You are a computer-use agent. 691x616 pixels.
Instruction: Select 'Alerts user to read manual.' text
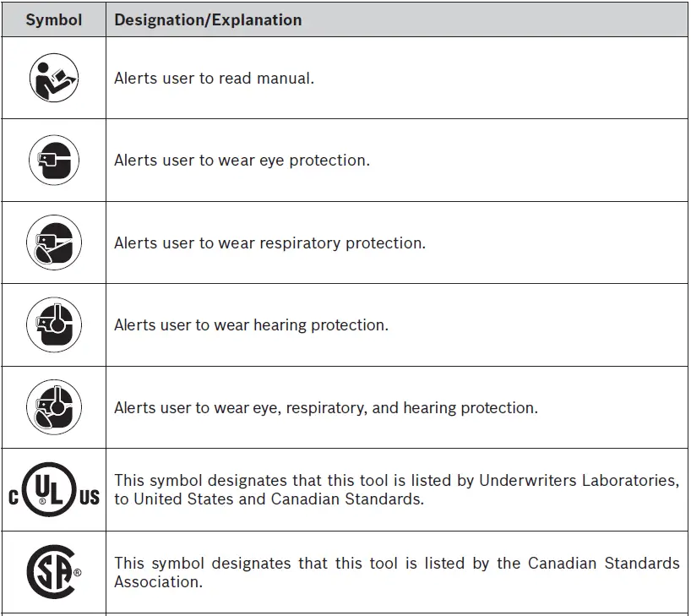214,79
